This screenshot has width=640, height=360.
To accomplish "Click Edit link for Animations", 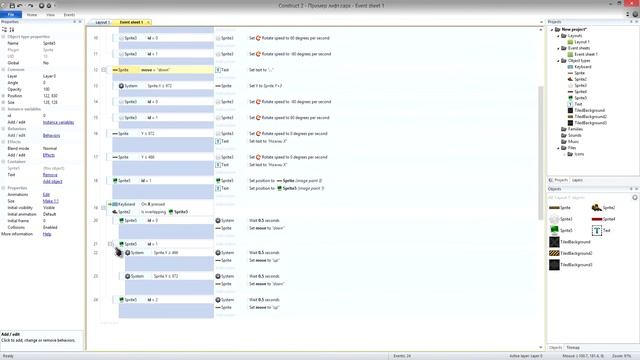I will point(46,195).
